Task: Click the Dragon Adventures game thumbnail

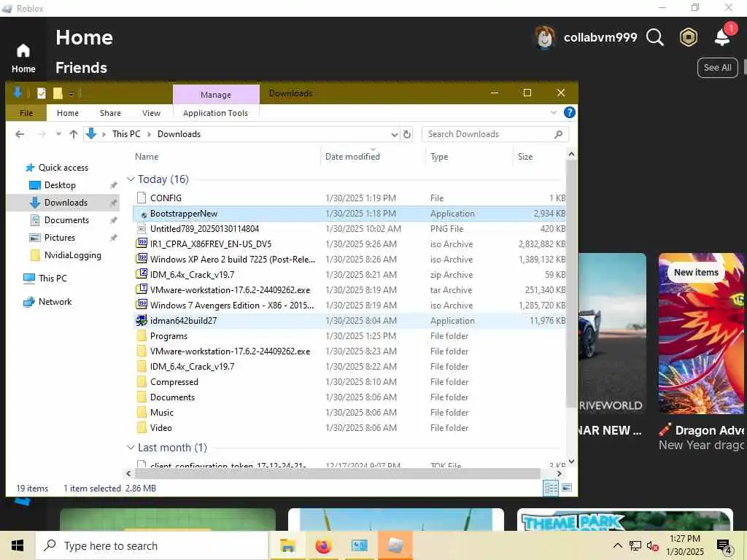Action: [703, 333]
